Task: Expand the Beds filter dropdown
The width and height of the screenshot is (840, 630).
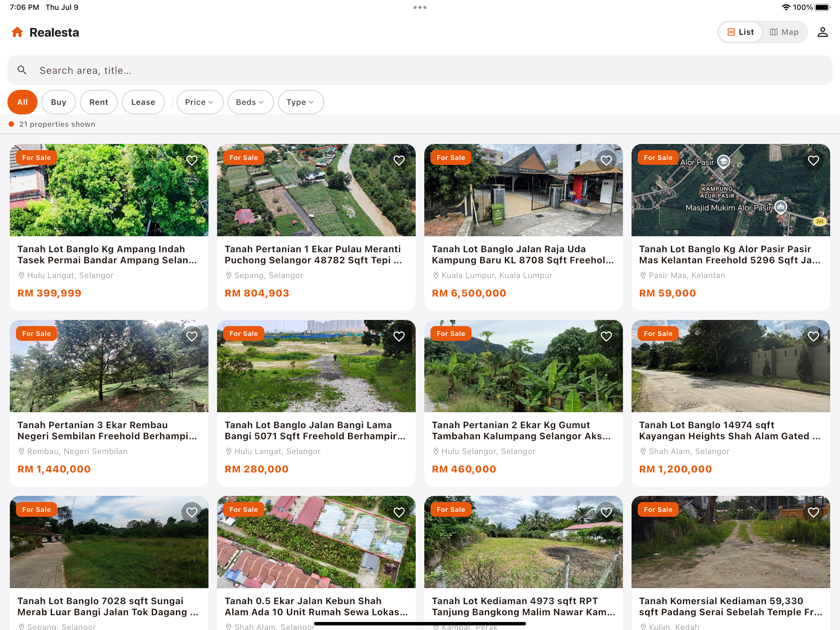Action: [x=250, y=102]
